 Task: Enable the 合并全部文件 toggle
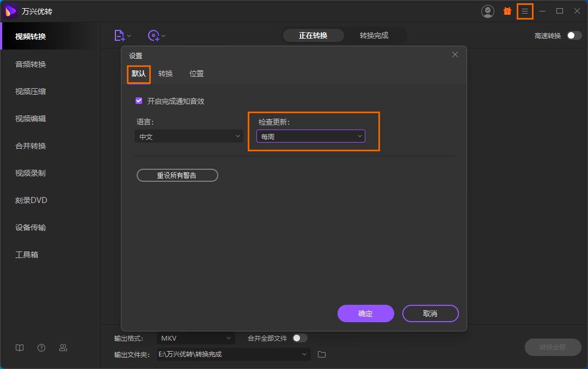click(299, 338)
